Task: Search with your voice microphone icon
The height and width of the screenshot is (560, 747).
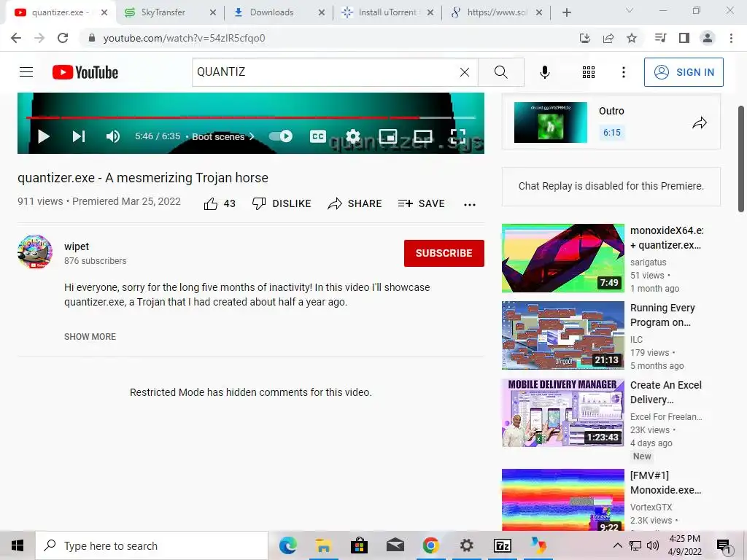Action: [545, 72]
